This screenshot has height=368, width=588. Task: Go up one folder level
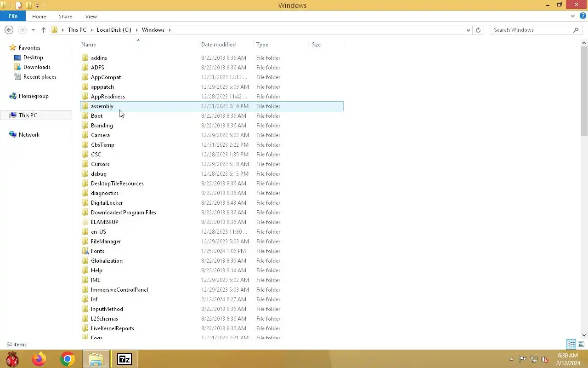[43, 29]
